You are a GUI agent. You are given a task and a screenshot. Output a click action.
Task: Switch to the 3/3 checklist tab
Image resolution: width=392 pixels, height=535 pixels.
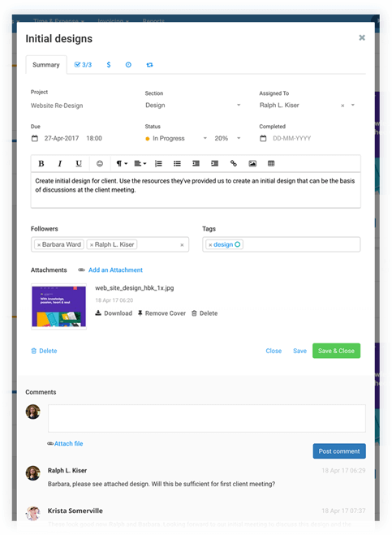pos(84,65)
